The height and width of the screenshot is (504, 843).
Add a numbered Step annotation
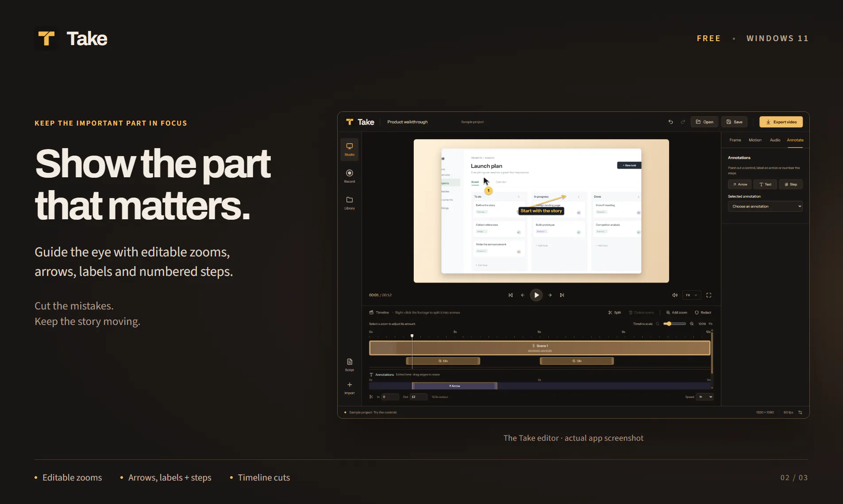click(x=791, y=184)
